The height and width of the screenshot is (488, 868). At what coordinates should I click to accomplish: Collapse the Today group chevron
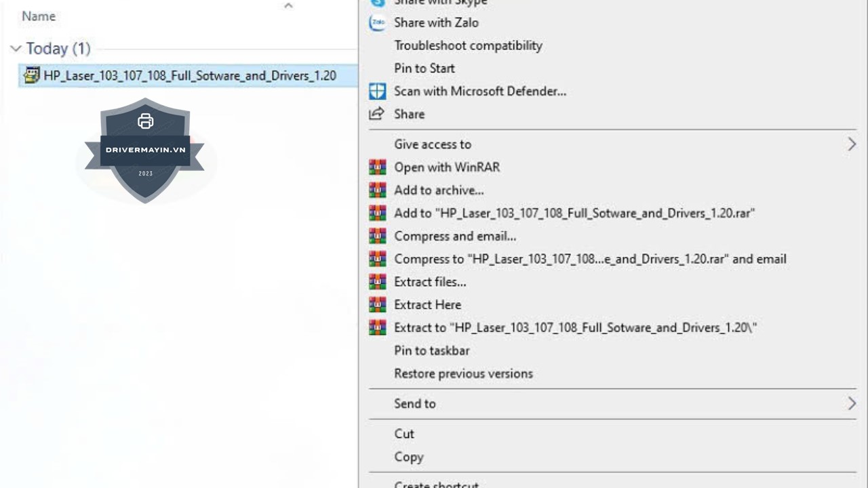(16, 49)
